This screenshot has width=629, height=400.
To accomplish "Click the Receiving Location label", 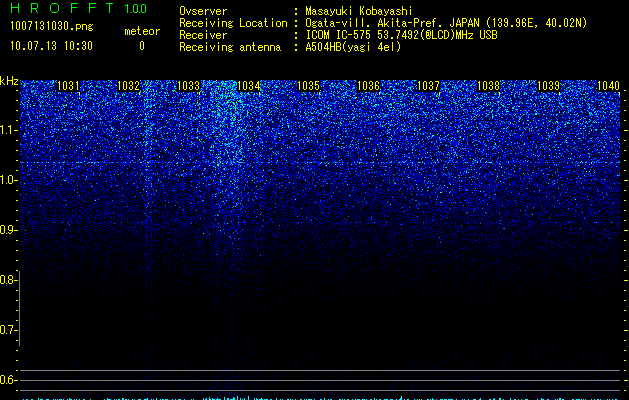I will point(233,23).
